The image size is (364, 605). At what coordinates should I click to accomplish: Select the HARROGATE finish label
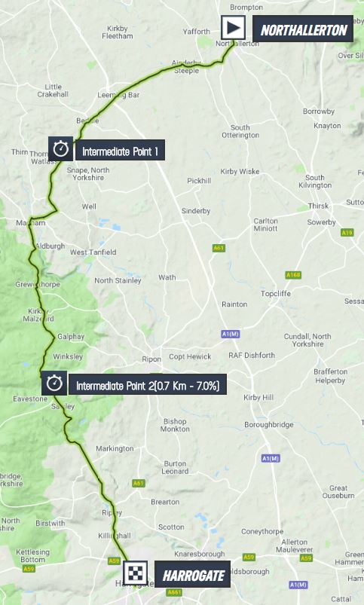point(193,575)
